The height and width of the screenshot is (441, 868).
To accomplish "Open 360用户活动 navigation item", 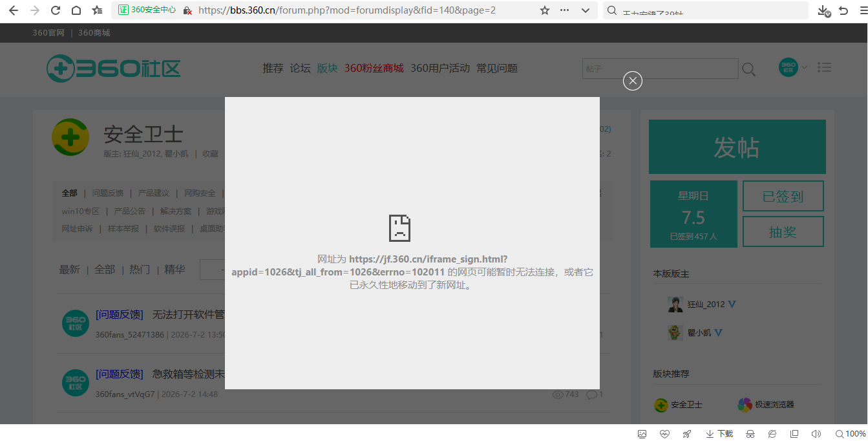I will click(x=440, y=68).
